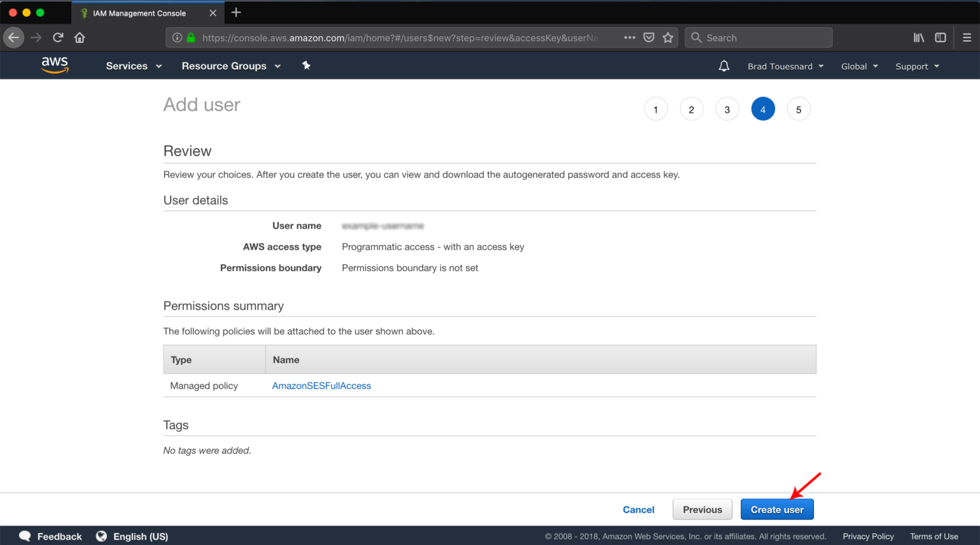Open the Brad Touesnard account menu

click(x=785, y=66)
